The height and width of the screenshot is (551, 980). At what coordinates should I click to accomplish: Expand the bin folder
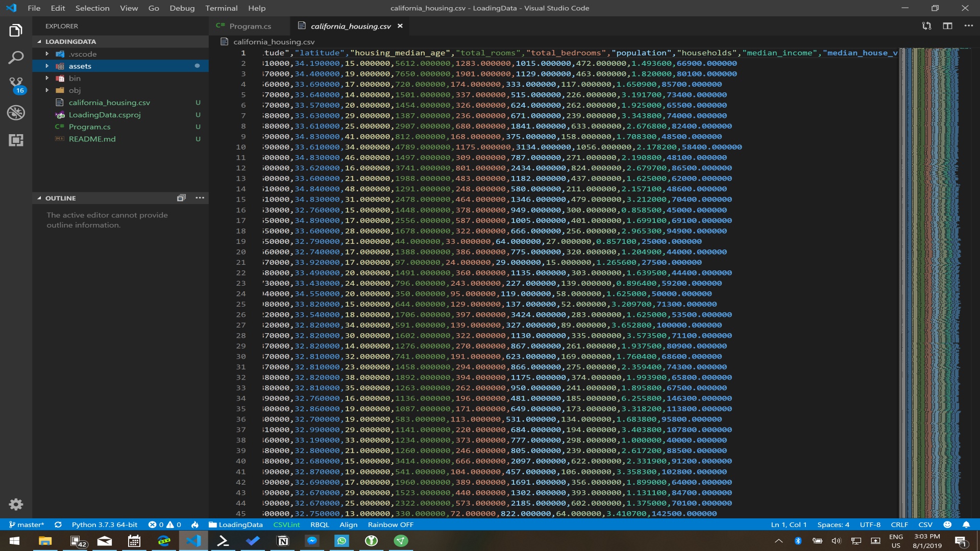point(75,78)
